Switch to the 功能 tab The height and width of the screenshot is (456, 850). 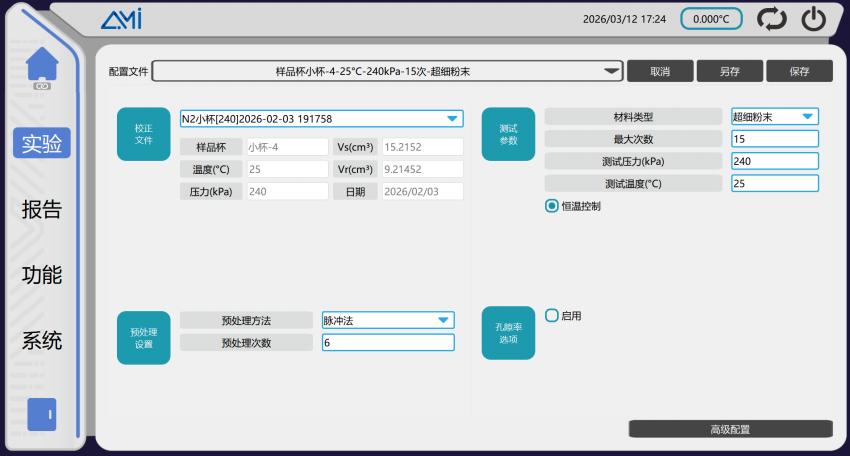42,275
